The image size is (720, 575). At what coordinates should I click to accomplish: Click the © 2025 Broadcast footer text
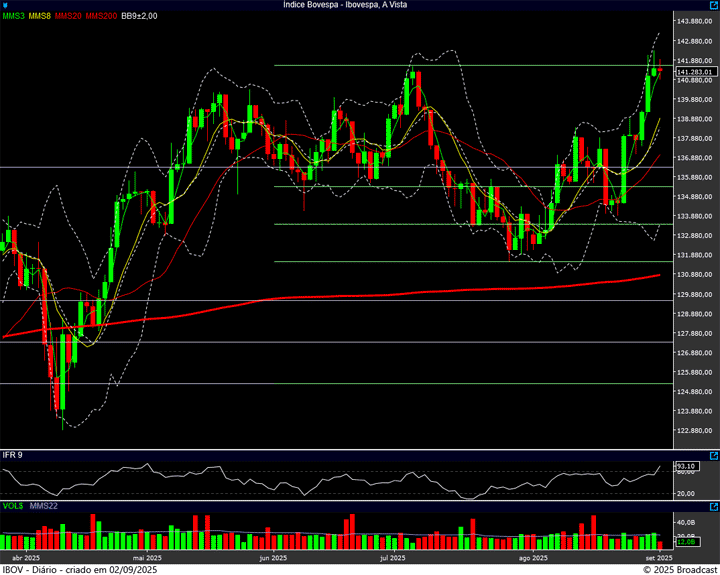click(680, 569)
